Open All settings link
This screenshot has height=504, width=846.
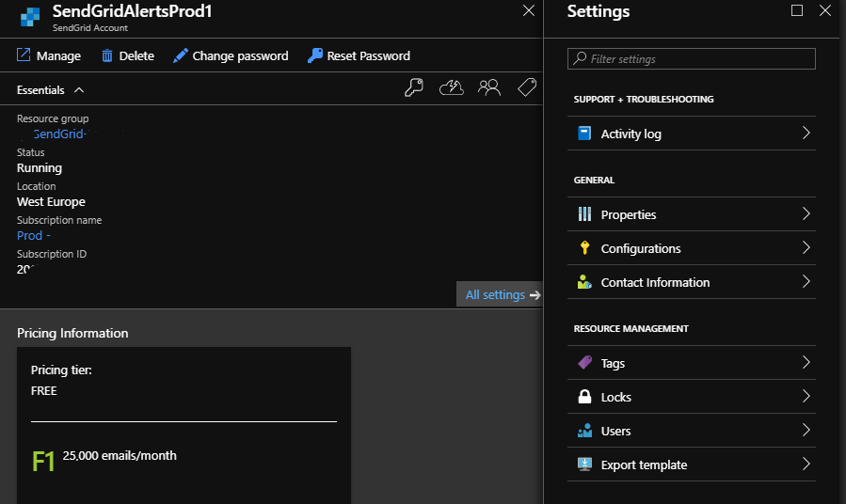(500, 294)
